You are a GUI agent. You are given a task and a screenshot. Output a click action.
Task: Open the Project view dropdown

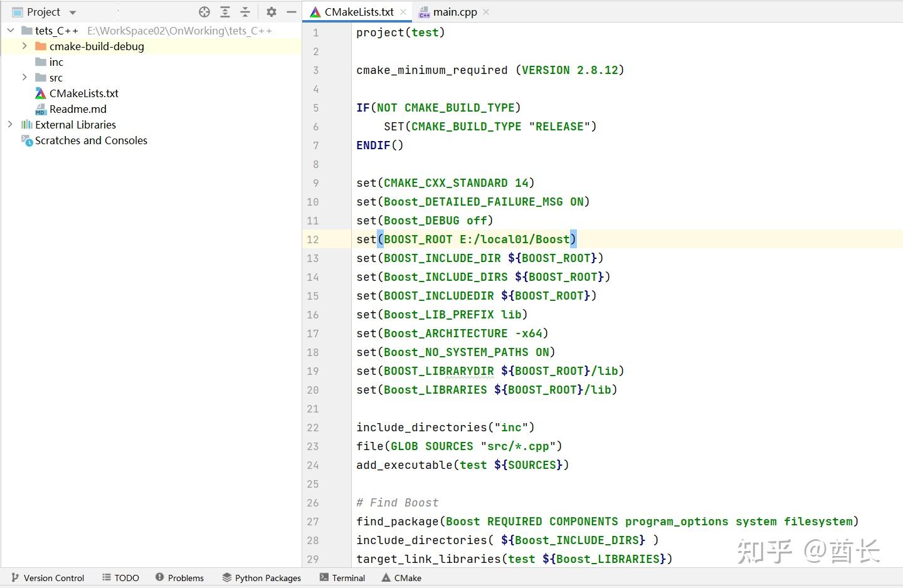(73, 13)
